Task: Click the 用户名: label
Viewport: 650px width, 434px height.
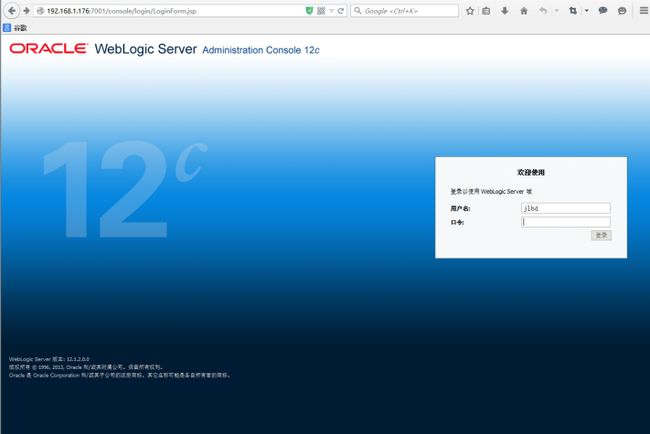Action: click(460, 209)
